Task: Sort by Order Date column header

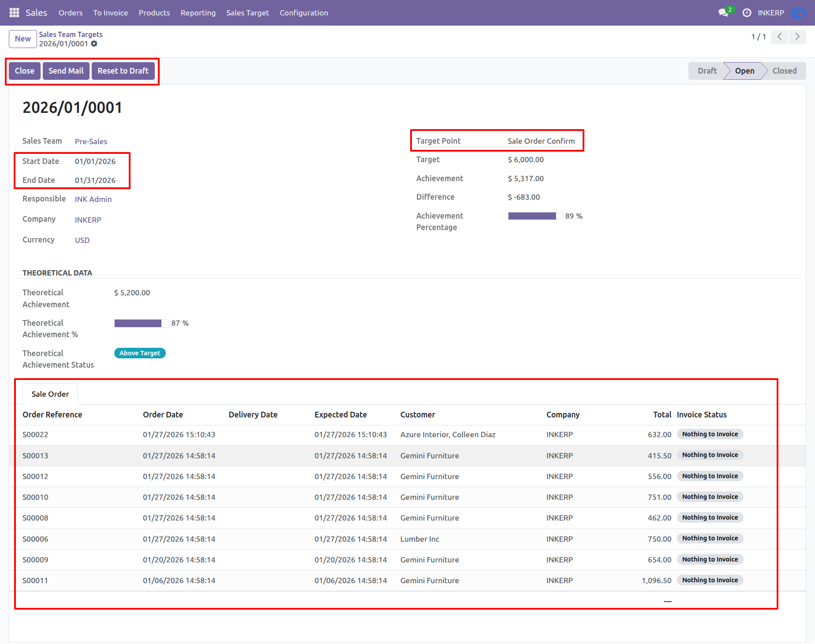Action: [x=163, y=415]
